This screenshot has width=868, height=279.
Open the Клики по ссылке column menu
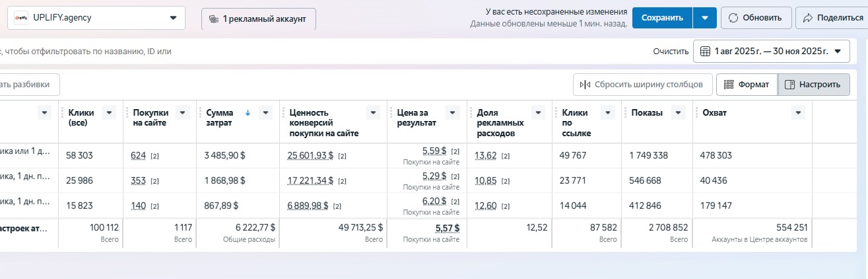pyautogui.click(x=607, y=112)
